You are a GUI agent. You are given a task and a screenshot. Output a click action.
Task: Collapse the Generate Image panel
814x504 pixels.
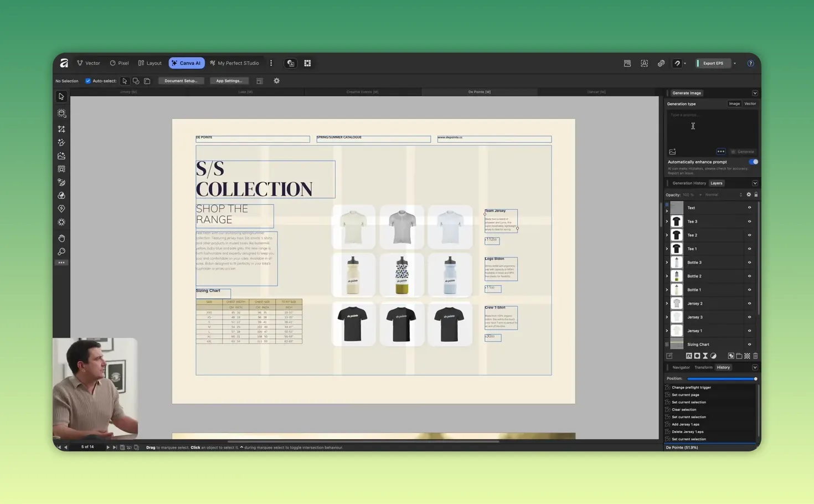point(755,92)
